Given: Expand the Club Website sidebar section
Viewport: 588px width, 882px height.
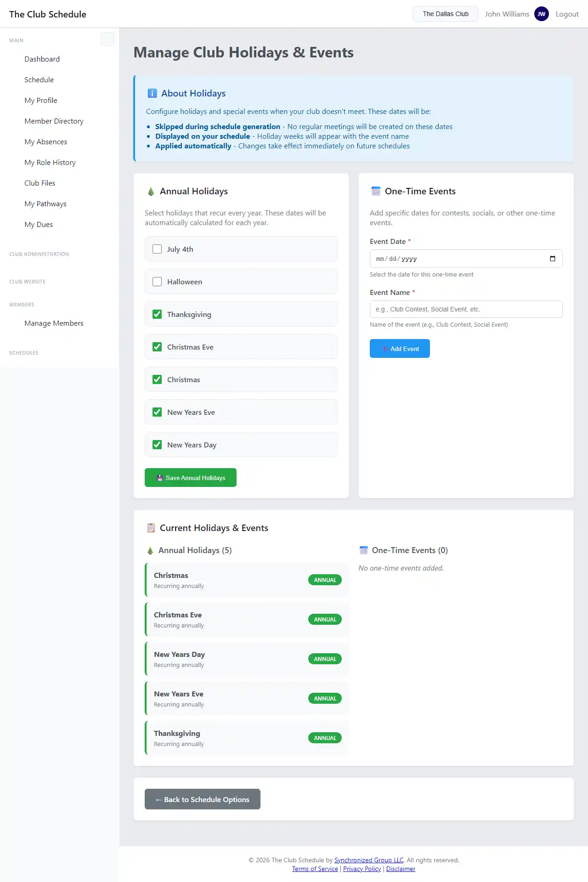Looking at the screenshot, I should (x=28, y=282).
